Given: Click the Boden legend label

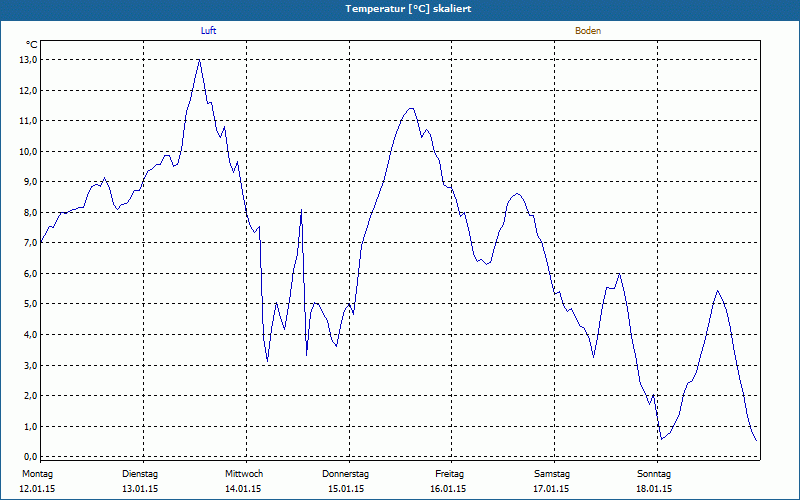Looking at the screenshot, I should pyautogui.click(x=588, y=31).
